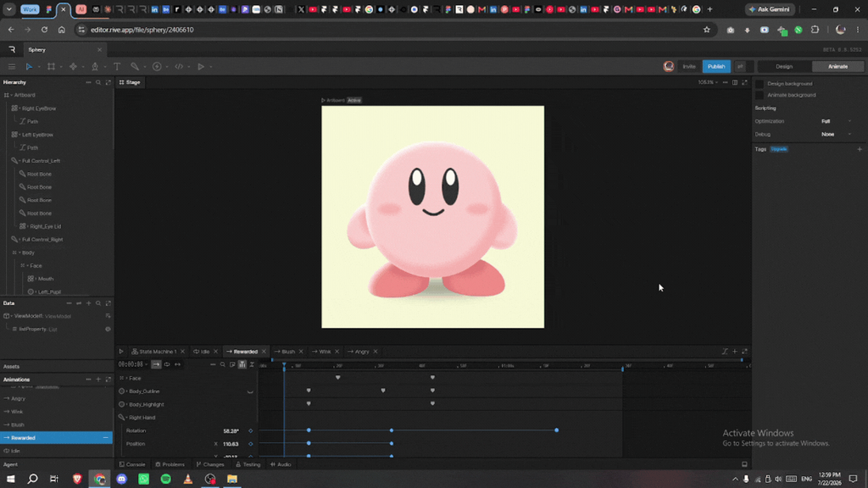Activate the Text tool
The image size is (868, 488).
(117, 66)
